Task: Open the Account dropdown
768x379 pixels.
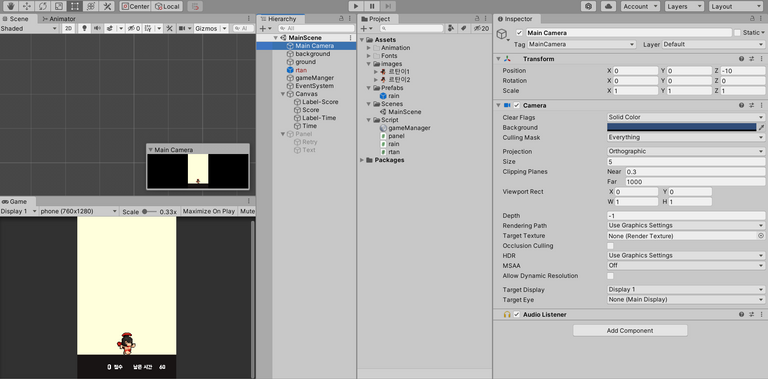Action: (641, 6)
